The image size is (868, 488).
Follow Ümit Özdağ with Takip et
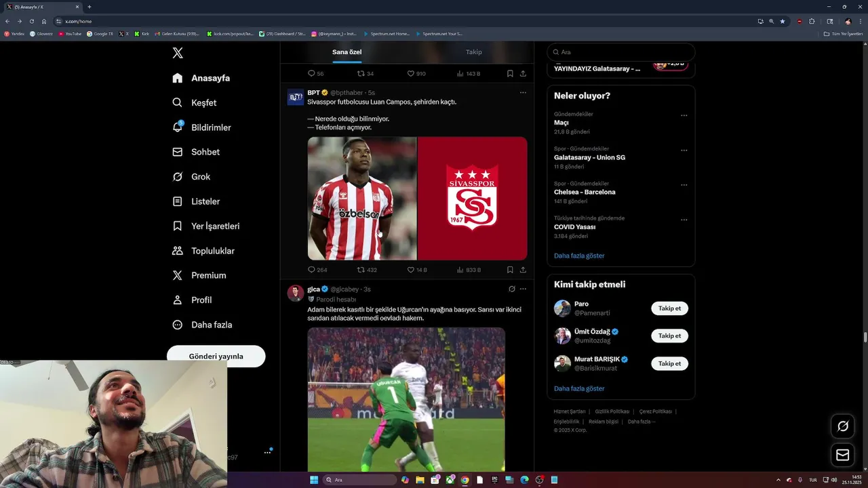[x=669, y=336]
